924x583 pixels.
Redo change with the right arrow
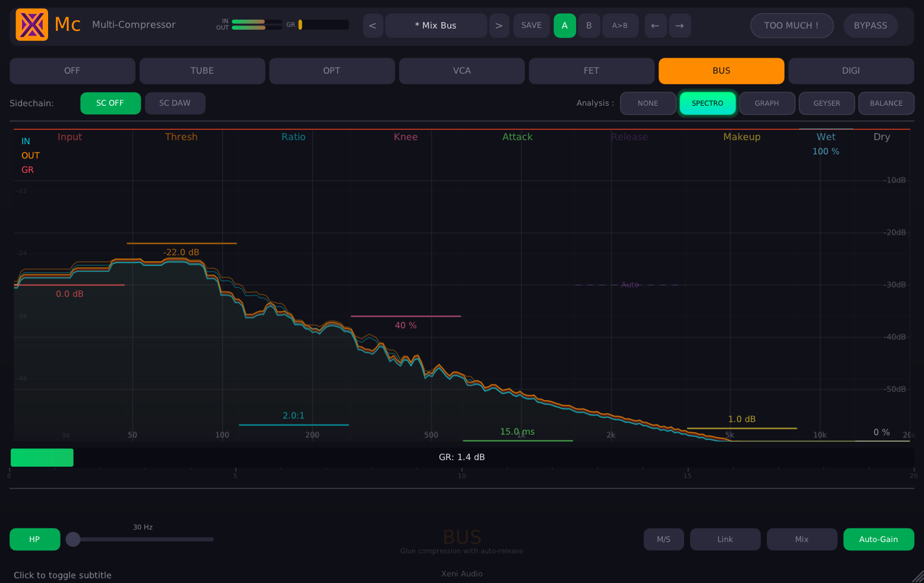(x=680, y=26)
